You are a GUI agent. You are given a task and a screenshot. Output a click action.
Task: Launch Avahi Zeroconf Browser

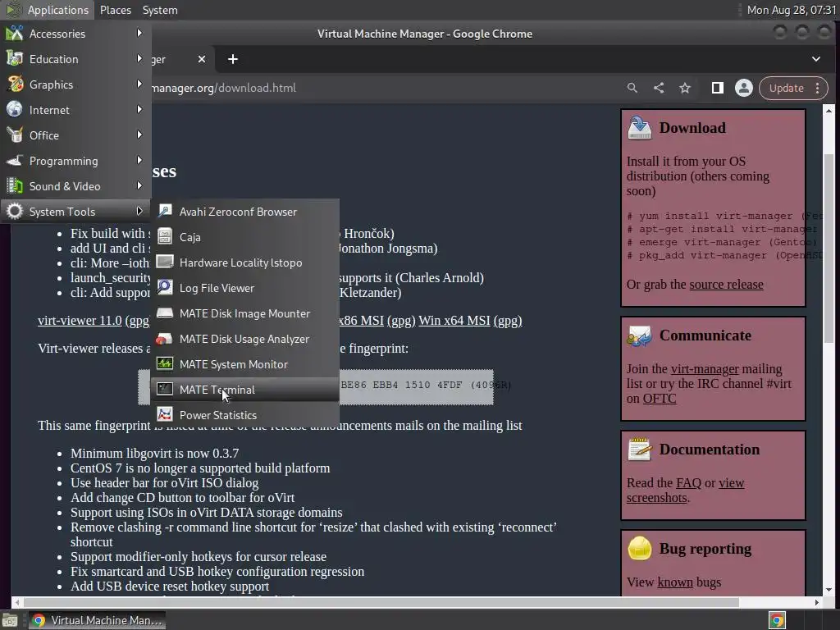[x=244, y=212]
